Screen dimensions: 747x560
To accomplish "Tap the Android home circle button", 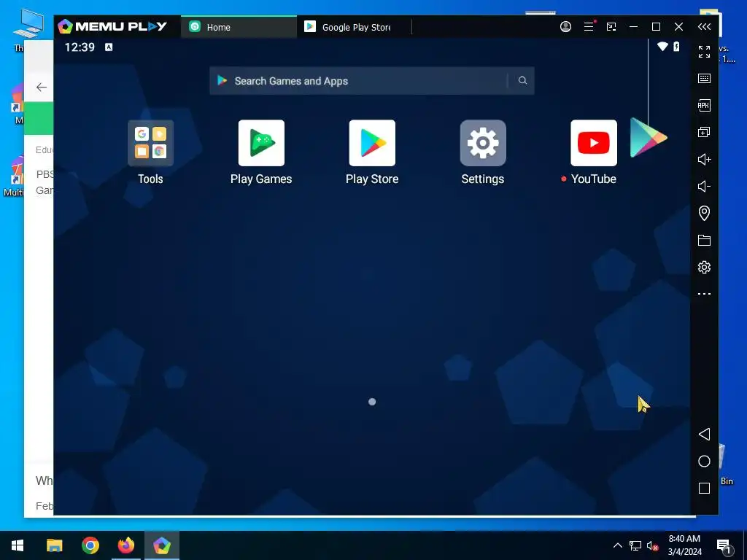I will point(704,461).
